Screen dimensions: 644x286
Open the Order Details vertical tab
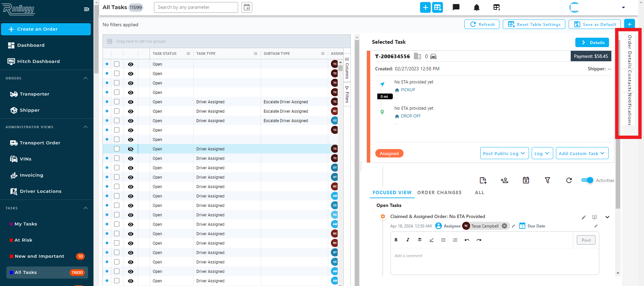(x=630, y=51)
